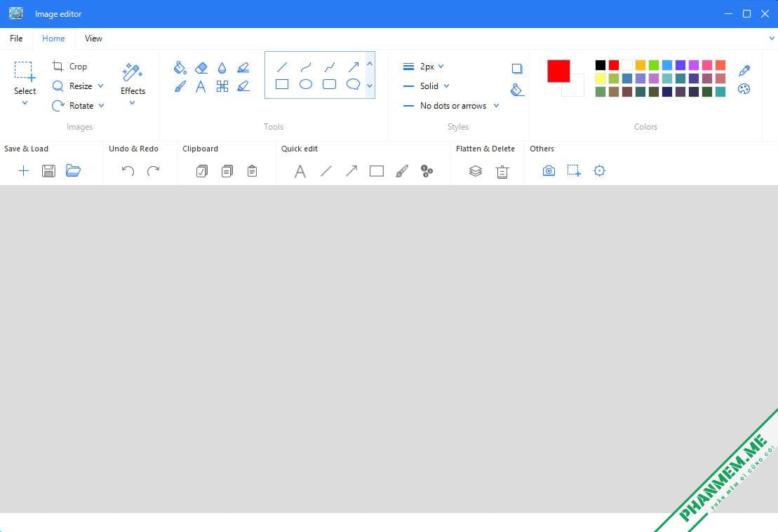Click the delete trash can icon
The image size is (778, 532).
(x=502, y=172)
